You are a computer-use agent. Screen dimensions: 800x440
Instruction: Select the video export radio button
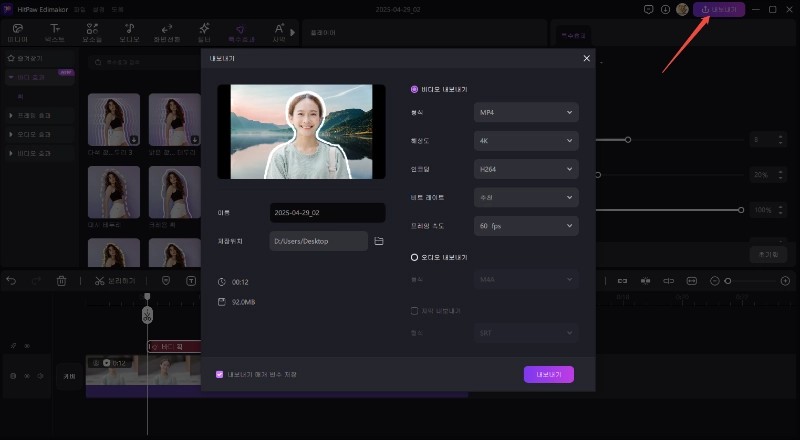pos(414,89)
